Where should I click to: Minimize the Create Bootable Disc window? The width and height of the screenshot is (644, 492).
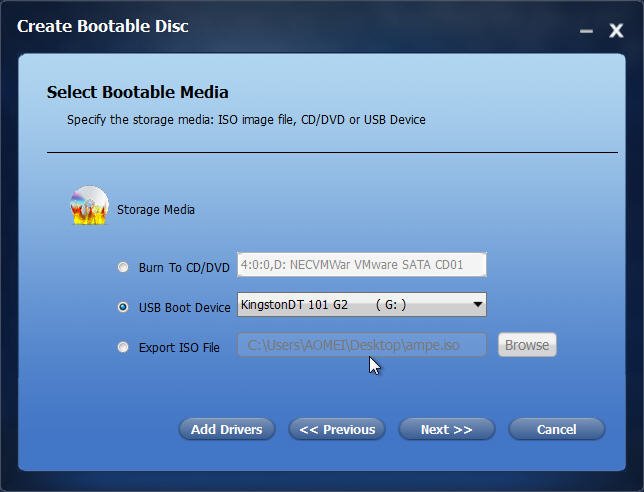pos(586,31)
